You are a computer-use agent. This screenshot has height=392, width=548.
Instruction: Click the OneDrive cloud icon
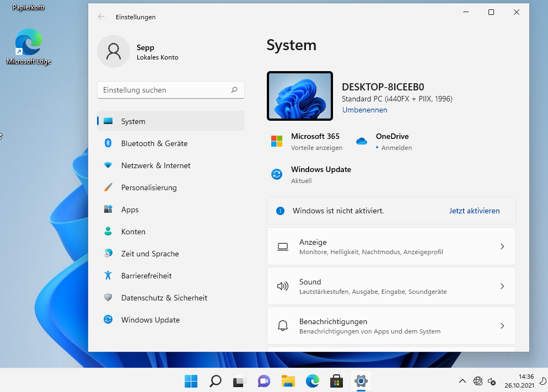[x=361, y=141]
